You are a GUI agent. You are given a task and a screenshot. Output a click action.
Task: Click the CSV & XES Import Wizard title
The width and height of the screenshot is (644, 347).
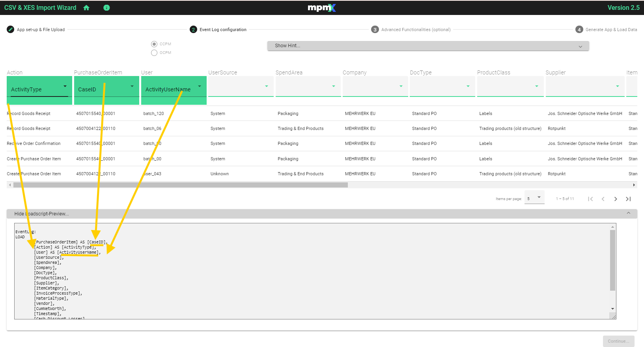pyautogui.click(x=40, y=7)
